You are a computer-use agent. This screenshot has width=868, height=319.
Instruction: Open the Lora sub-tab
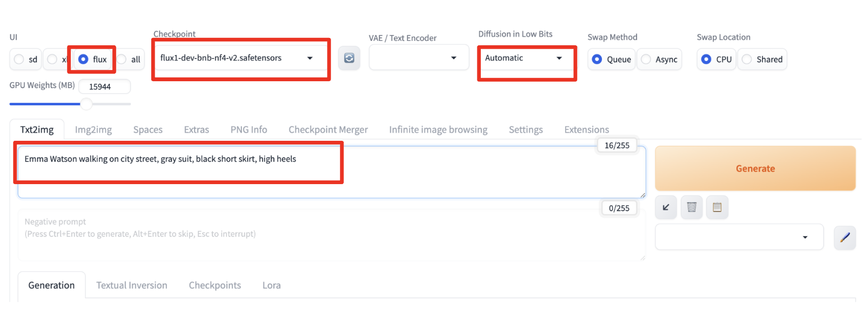tap(271, 286)
